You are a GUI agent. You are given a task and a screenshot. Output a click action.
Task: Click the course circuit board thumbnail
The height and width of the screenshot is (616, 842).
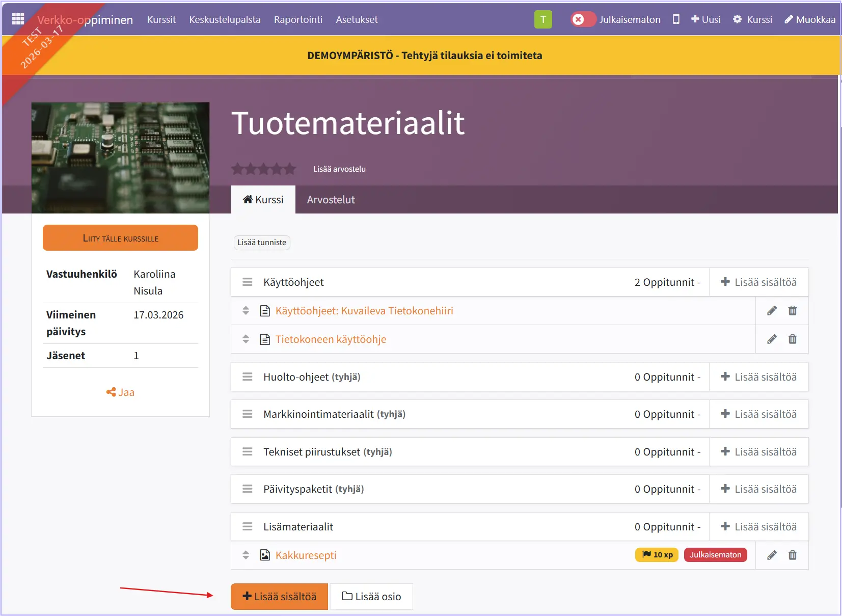(120, 157)
